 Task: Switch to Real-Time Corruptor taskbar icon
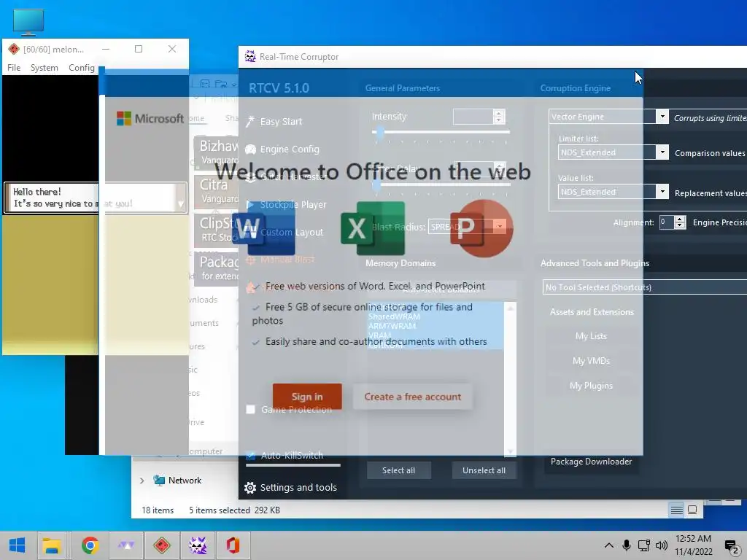197,545
